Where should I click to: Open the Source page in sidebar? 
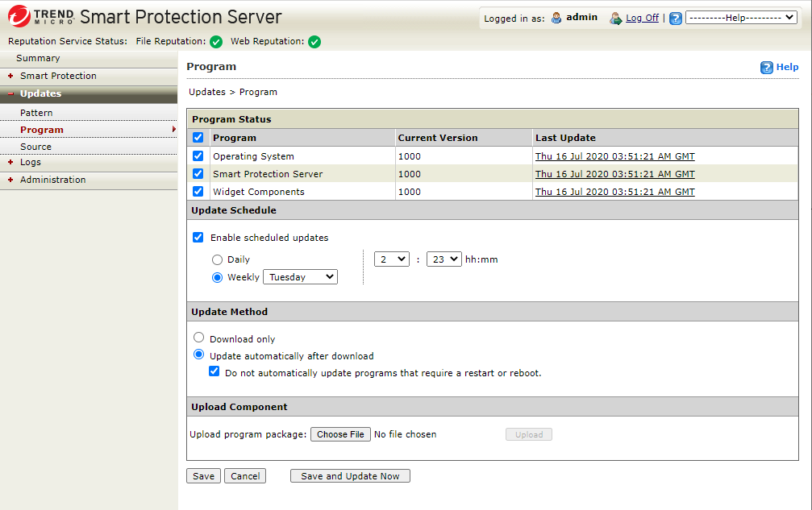35,147
